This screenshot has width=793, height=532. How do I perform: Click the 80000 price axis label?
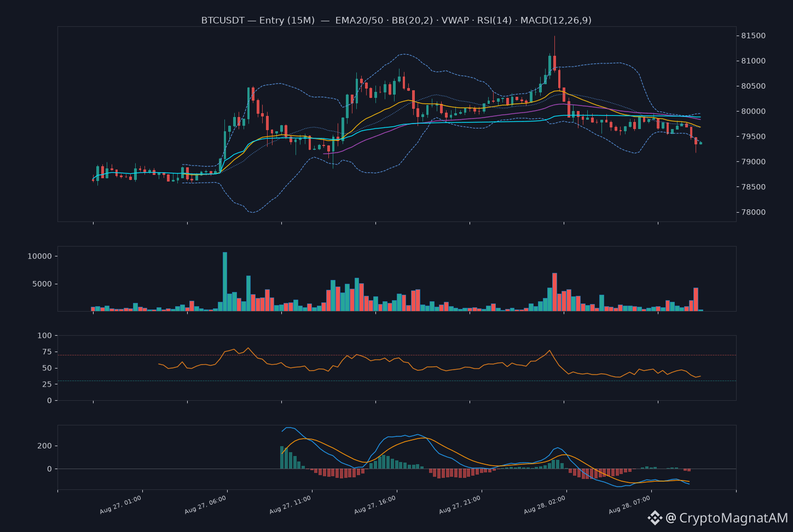pyautogui.click(x=754, y=111)
